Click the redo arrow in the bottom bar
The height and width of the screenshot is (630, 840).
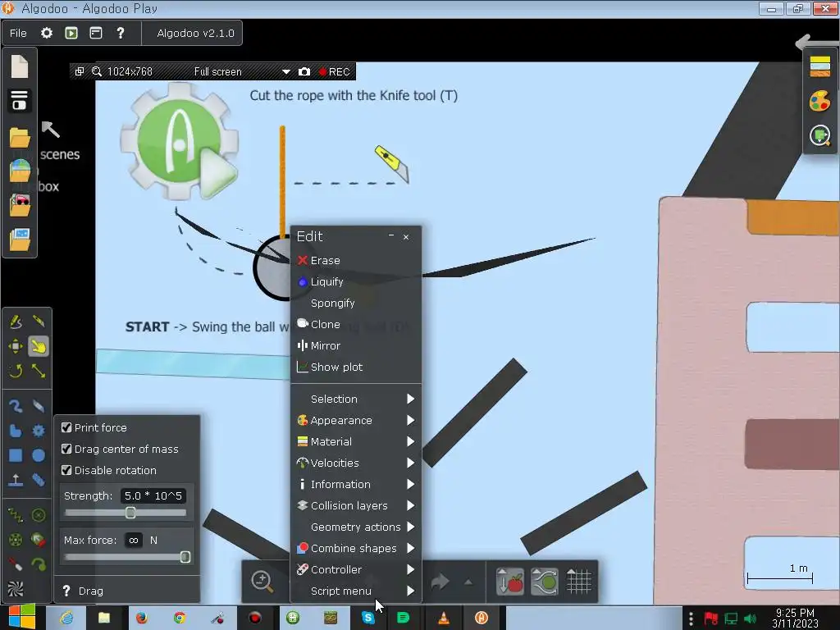[x=440, y=582]
